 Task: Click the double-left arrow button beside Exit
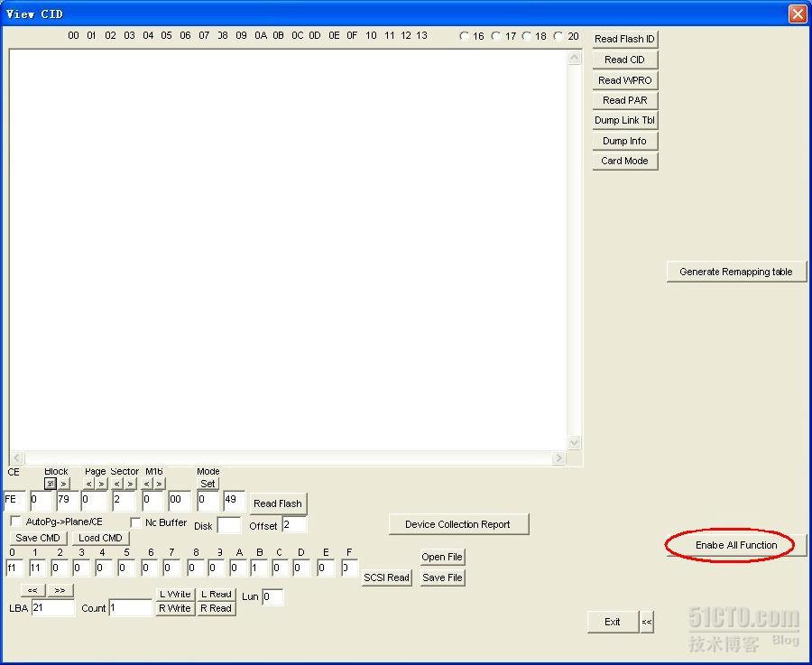coord(646,622)
